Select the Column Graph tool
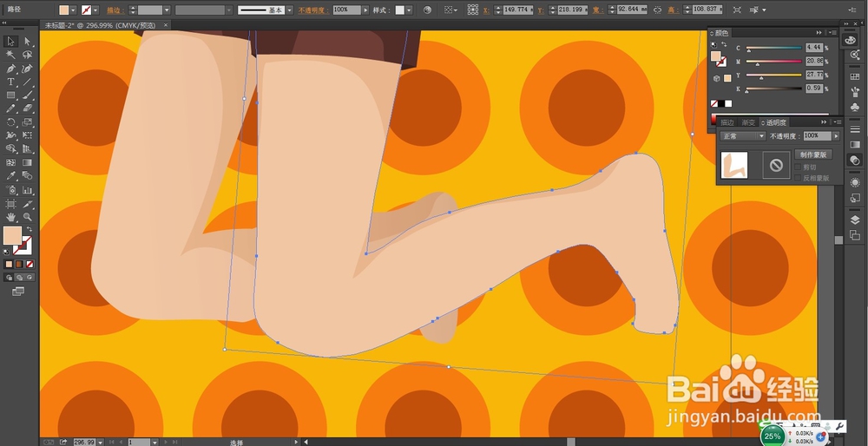 27,190
